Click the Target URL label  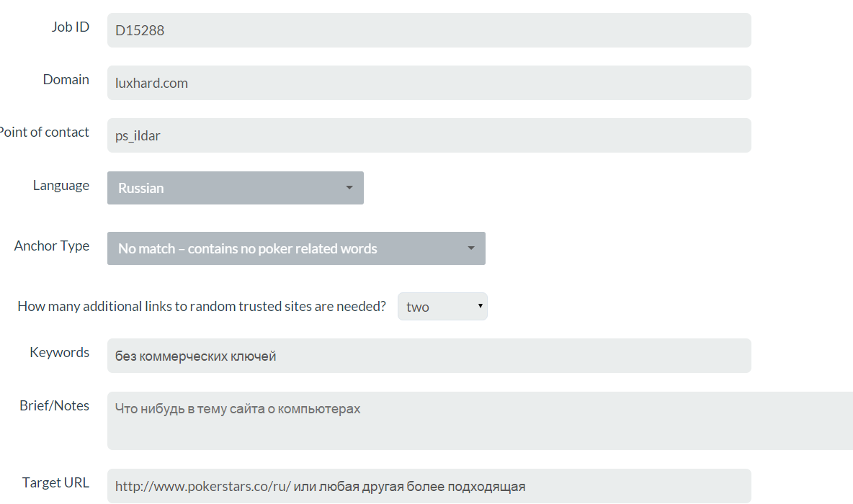[55, 483]
